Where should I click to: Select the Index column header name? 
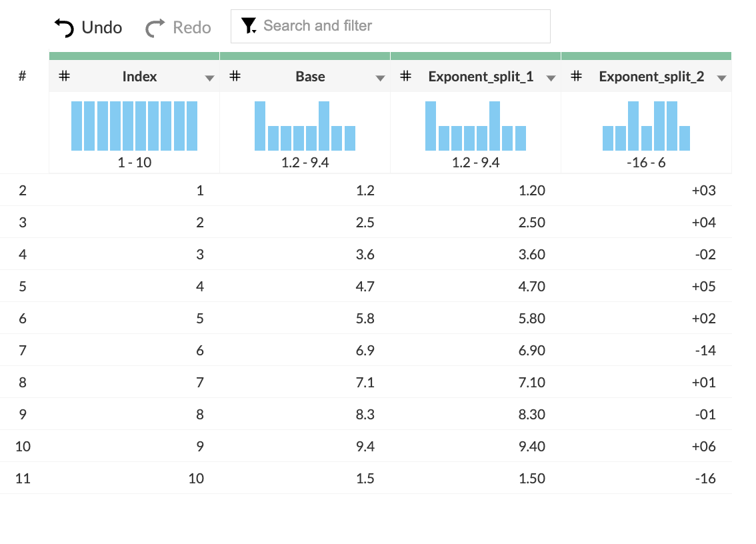pyautogui.click(x=139, y=76)
